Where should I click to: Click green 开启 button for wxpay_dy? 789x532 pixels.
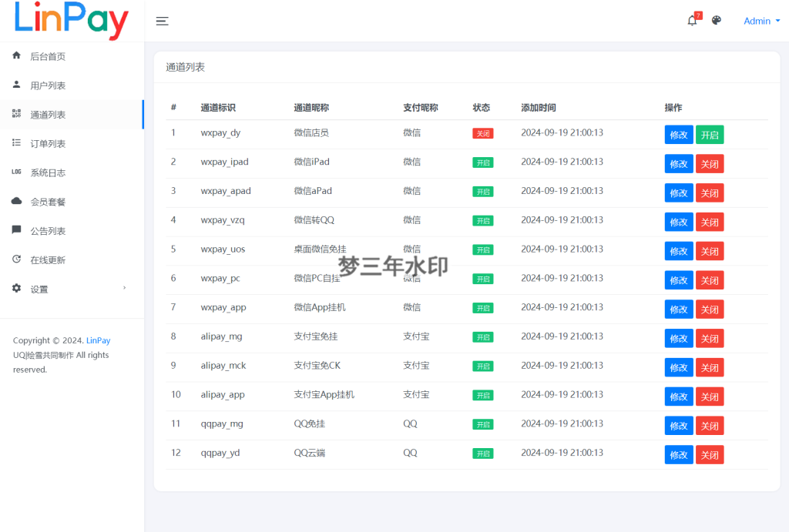click(x=710, y=135)
